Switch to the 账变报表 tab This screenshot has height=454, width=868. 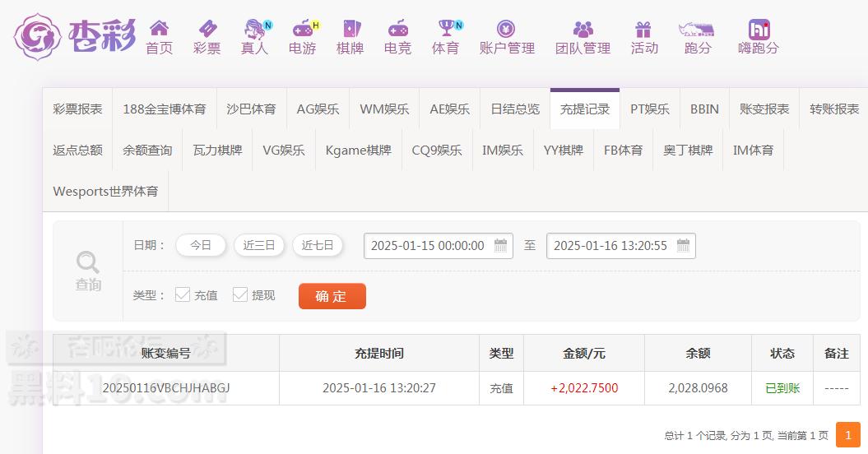764,109
